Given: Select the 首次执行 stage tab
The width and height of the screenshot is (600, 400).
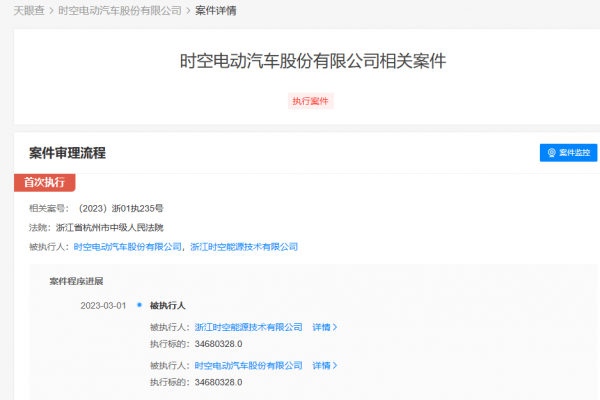Looking at the screenshot, I should point(44,182).
